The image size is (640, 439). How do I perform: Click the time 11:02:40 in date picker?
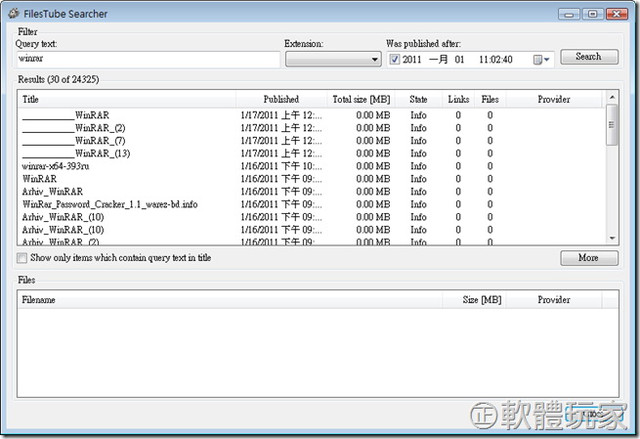[x=496, y=60]
